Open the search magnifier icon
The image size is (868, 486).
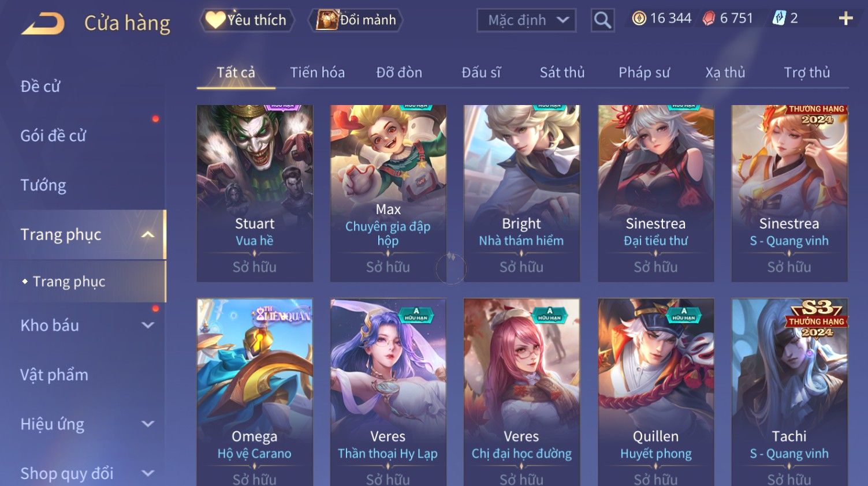point(602,21)
